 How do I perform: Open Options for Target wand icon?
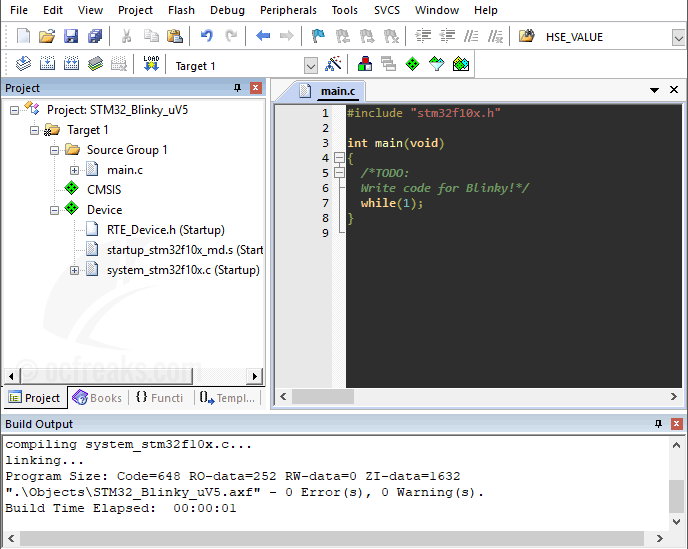[x=334, y=65]
